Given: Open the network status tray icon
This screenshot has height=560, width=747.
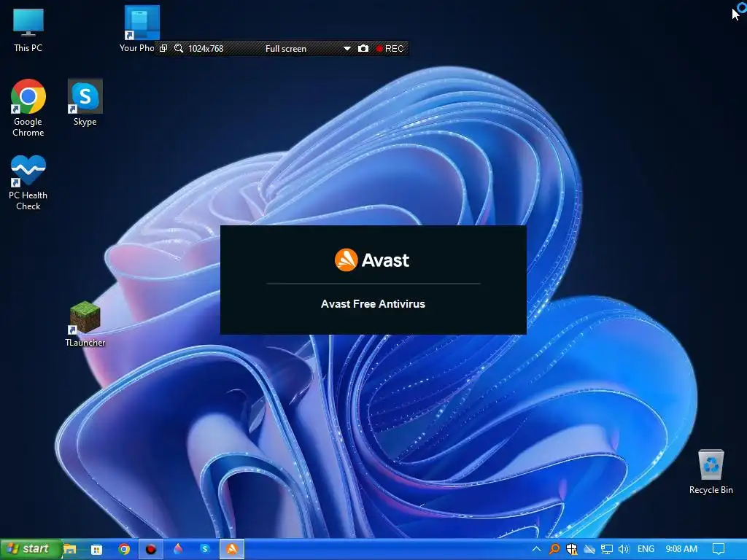Looking at the screenshot, I should pyautogui.click(x=606, y=550).
